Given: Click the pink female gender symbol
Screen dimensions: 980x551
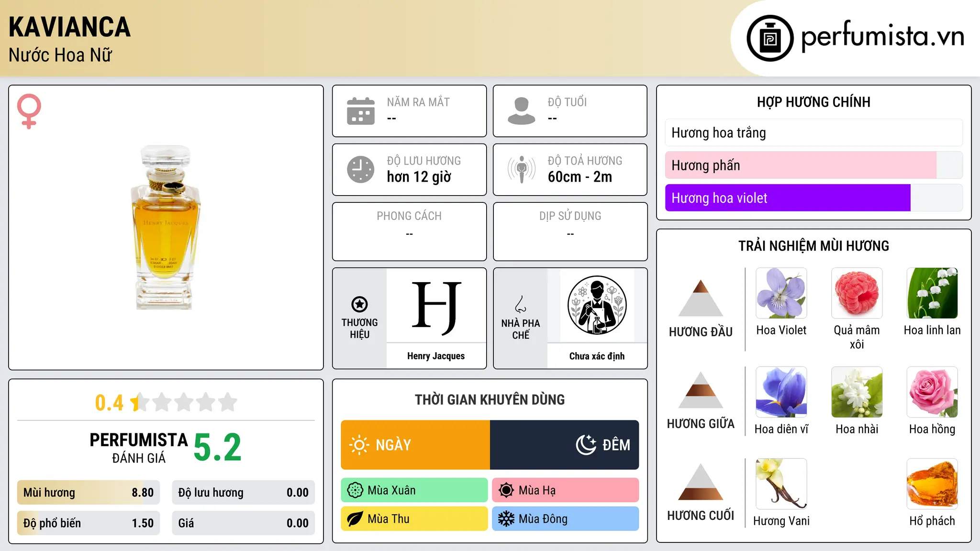Looking at the screenshot, I should pos(29,111).
